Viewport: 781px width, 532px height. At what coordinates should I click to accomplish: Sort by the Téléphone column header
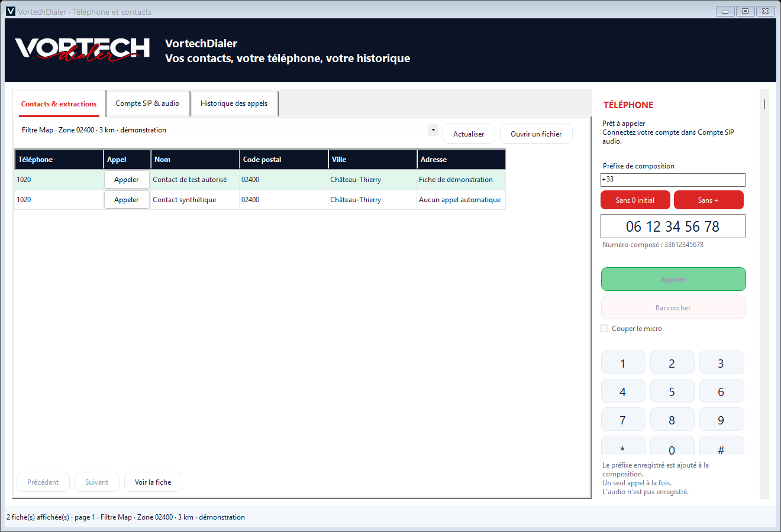(59, 160)
